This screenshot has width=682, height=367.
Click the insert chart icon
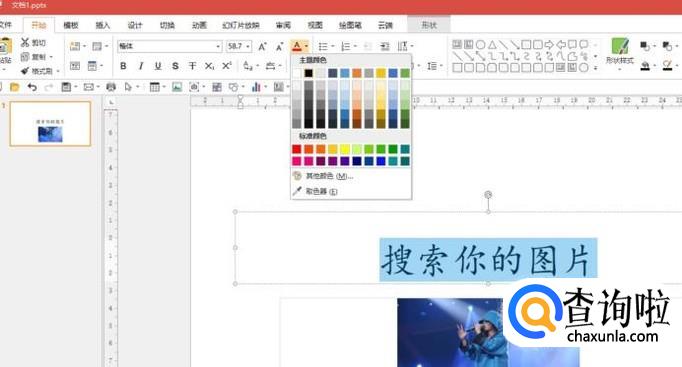click(x=256, y=87)
